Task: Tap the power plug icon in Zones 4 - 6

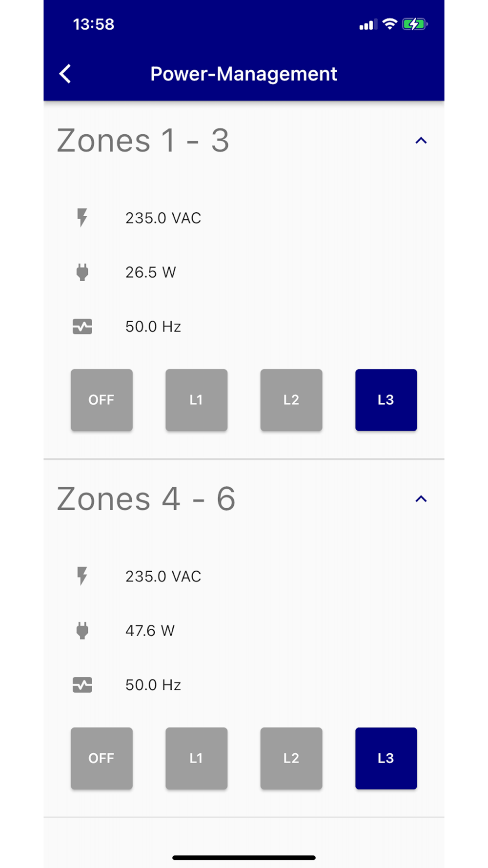Action: (x=82, y=630)
